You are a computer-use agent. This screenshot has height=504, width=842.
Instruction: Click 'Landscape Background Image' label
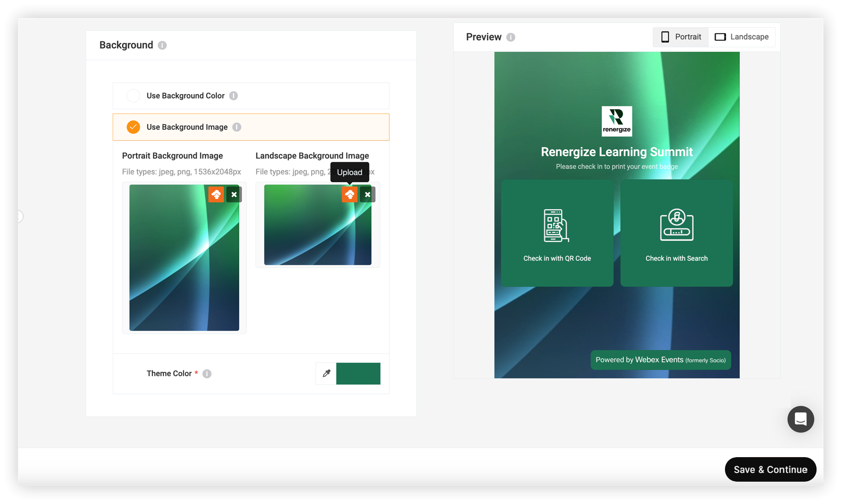click(312, 155)
